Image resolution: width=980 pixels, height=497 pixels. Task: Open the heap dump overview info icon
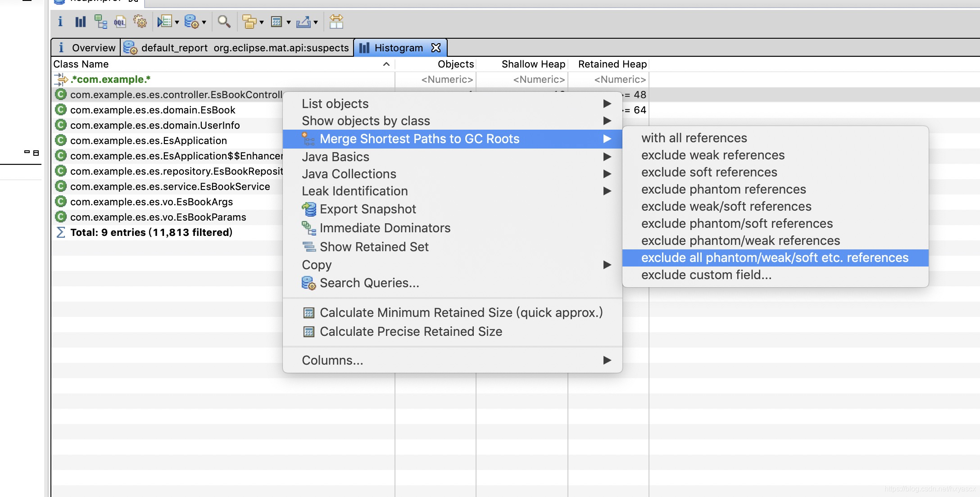(x=60, y=21)
